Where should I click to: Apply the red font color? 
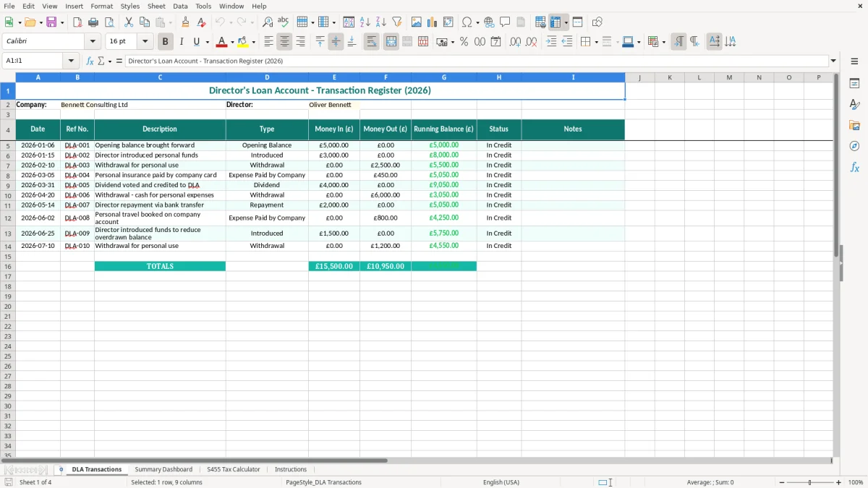(222, 42)
